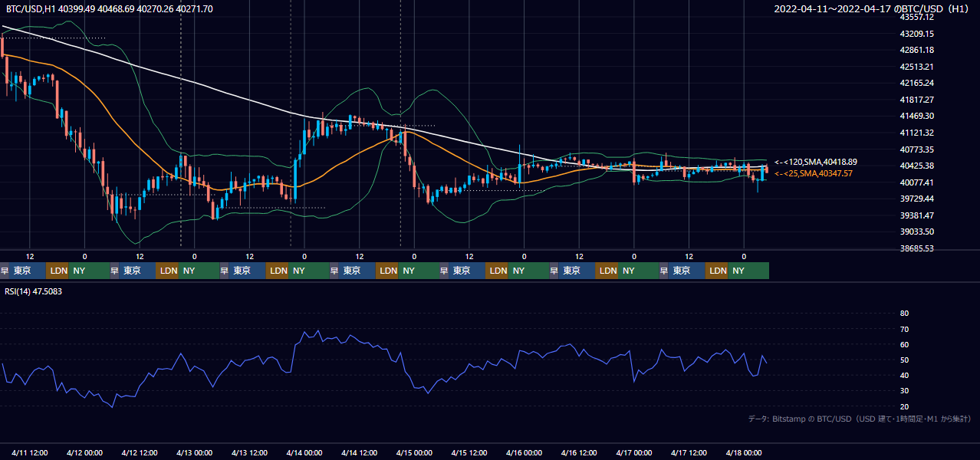
Task: Click the orange 25 SMA 40347.57 annotation
Action: [813, 173]
